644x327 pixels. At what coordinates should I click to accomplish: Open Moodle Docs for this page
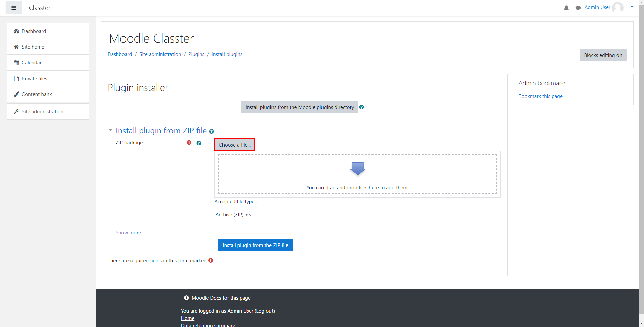coord(221,298)
